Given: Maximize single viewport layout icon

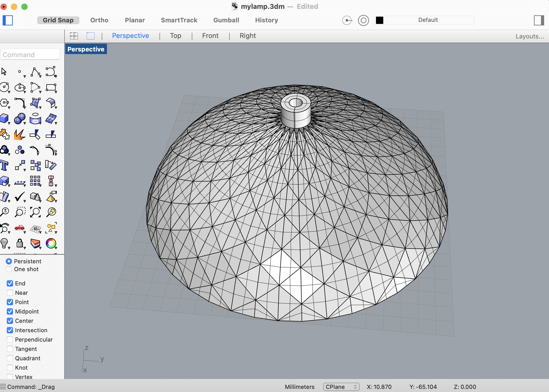Looking at the screenshot, I should [91, 36].
